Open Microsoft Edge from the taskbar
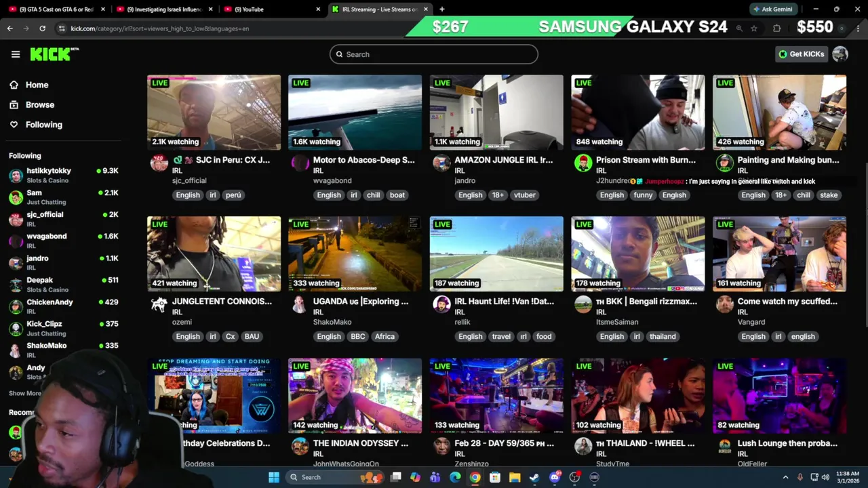 [x=455, y=477]
